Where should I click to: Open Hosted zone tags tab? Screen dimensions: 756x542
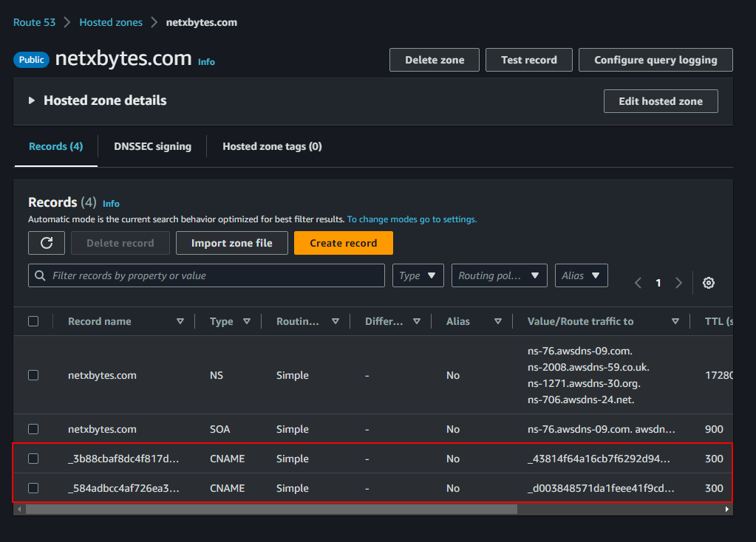pyautogui.click(x=272, y=146)
